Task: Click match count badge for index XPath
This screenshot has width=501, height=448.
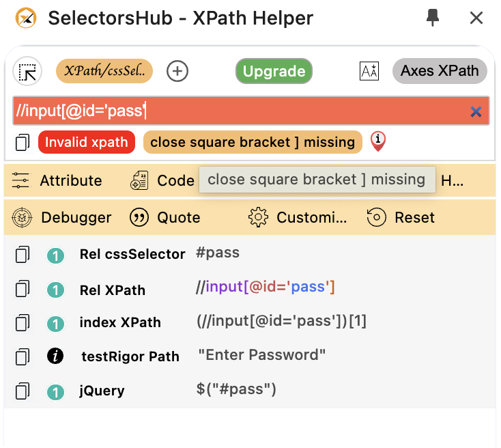Action: [55, 324]
